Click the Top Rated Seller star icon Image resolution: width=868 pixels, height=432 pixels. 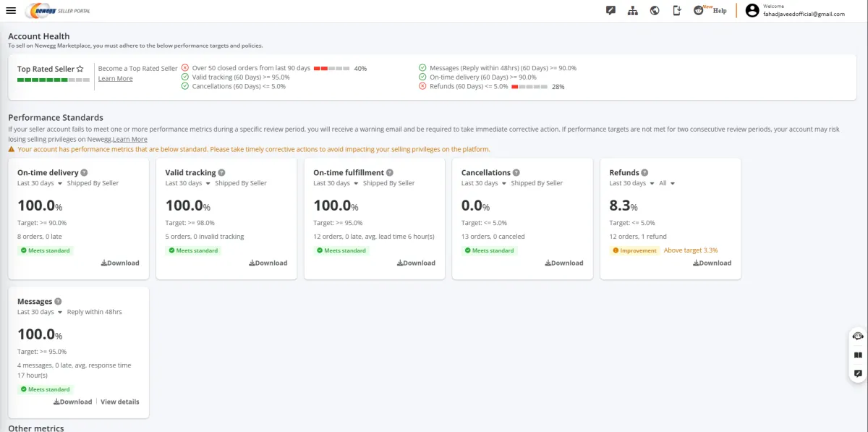[80, 69]
